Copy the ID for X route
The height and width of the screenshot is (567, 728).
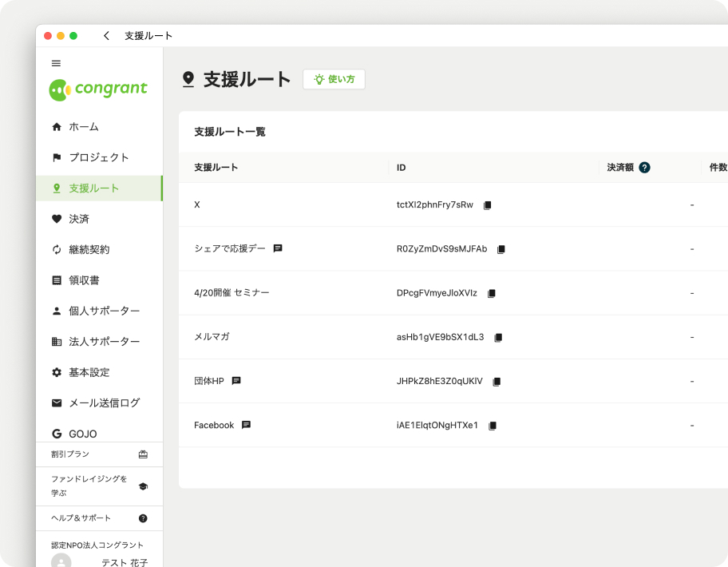pyautogui.click(x=488, y=205)
